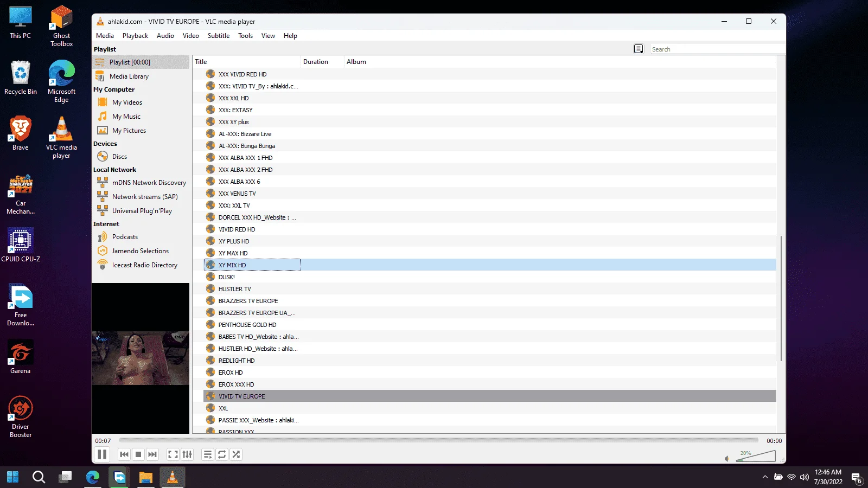Launch Garena desktop shortcut

[x=21, y=357]
